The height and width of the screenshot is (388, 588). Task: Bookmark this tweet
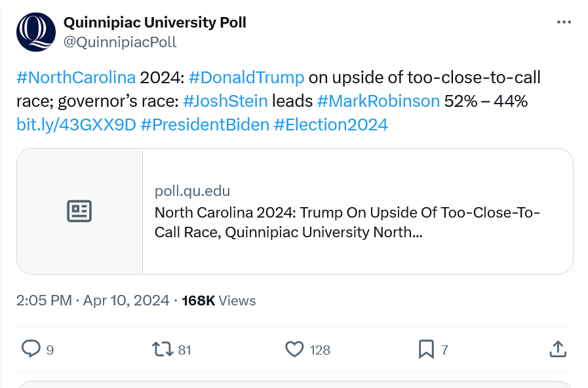[426, 349]
